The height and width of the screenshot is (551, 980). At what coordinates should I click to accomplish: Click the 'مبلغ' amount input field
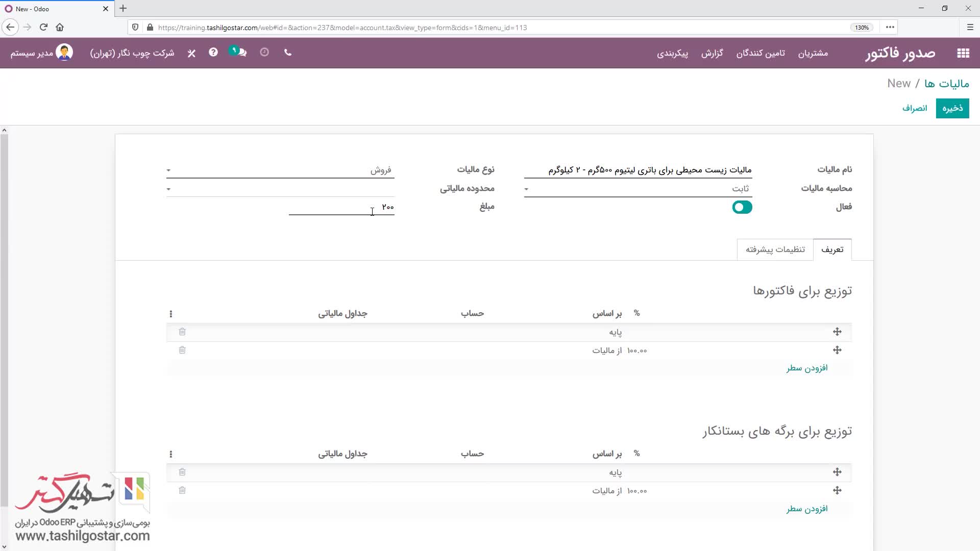341,207
